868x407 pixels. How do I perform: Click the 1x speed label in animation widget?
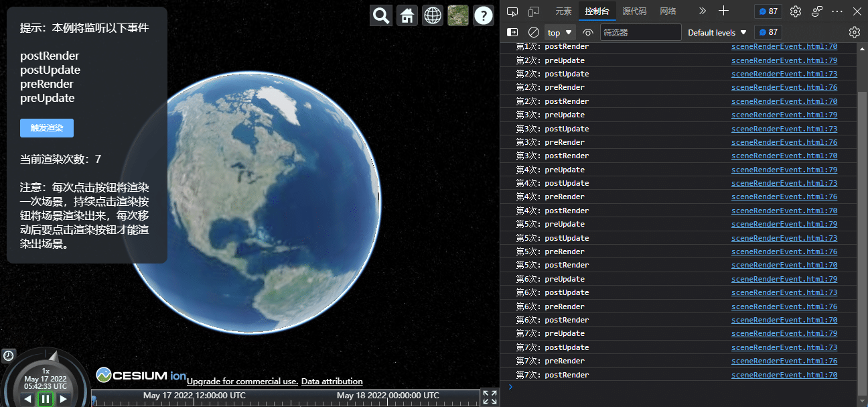point(46,371)
